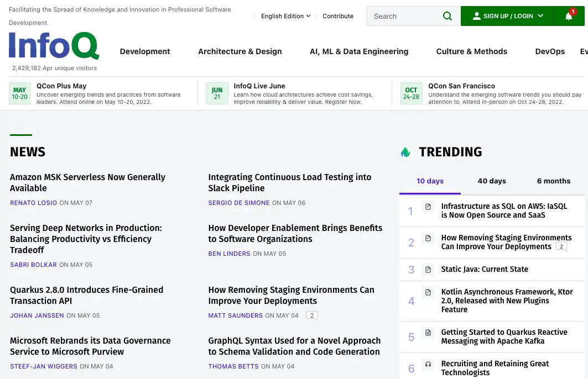This screenshot has width=588, height=379.
Task: Expand the English Edition dropdown
Action: point(286,16)
